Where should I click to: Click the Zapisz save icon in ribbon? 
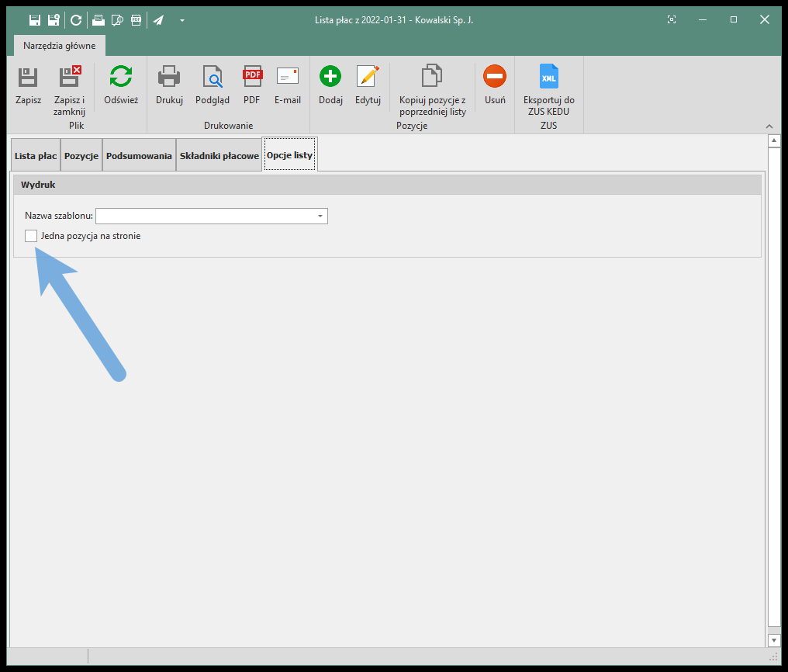coord(28,77)
